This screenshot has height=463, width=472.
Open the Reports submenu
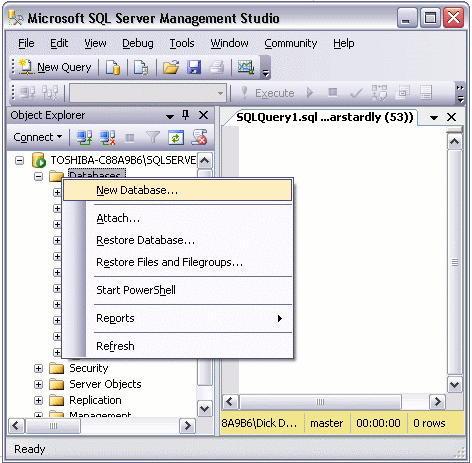177,318
